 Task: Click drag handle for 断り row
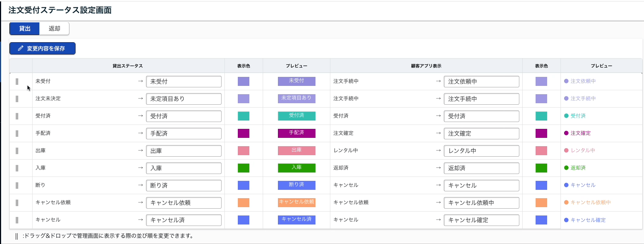tap(17, 186)
